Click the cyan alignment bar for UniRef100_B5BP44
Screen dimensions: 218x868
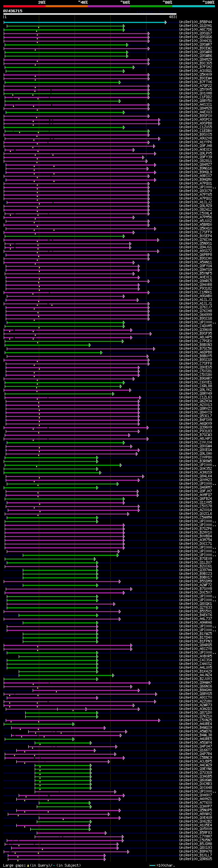(85, 22)
